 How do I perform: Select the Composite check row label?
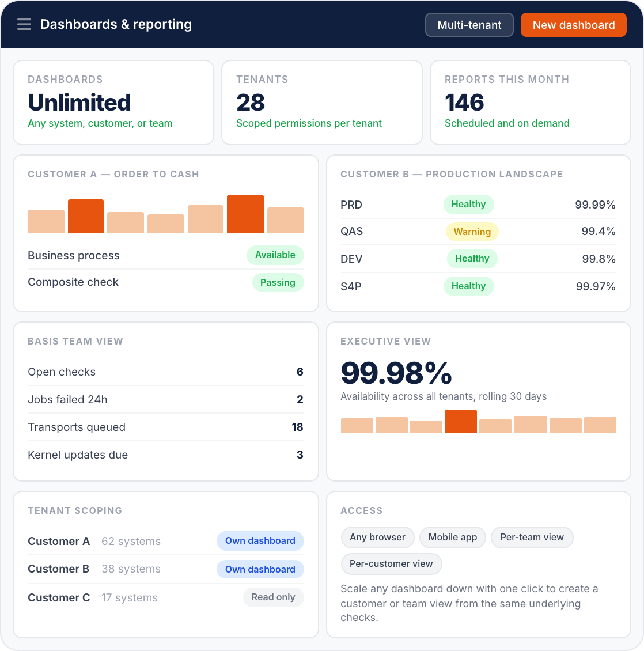73,282
